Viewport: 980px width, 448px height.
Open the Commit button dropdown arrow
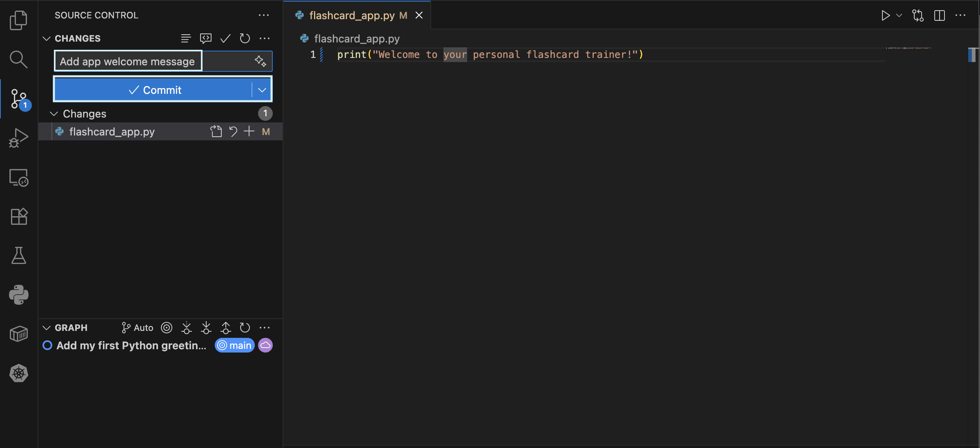[x=262, y=90]
